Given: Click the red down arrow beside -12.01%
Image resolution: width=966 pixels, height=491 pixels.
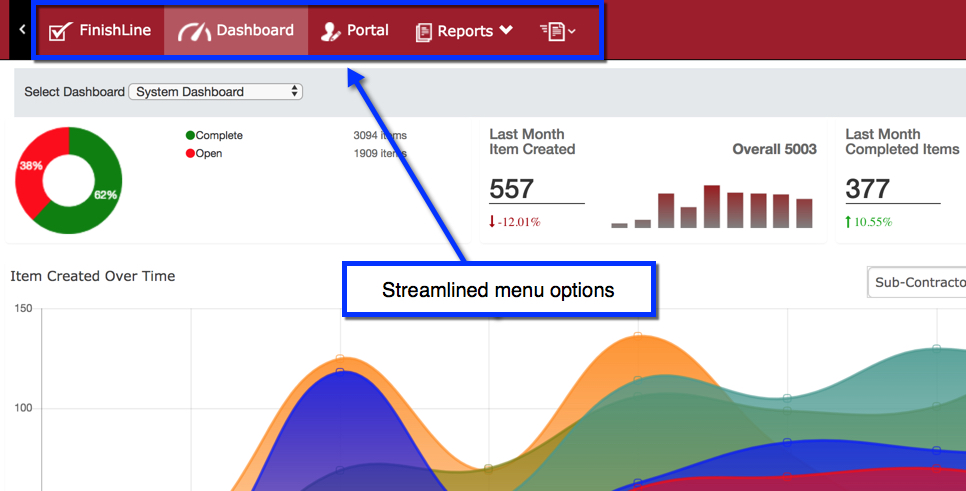Looking at the screenshot, I should pos(493,222).
